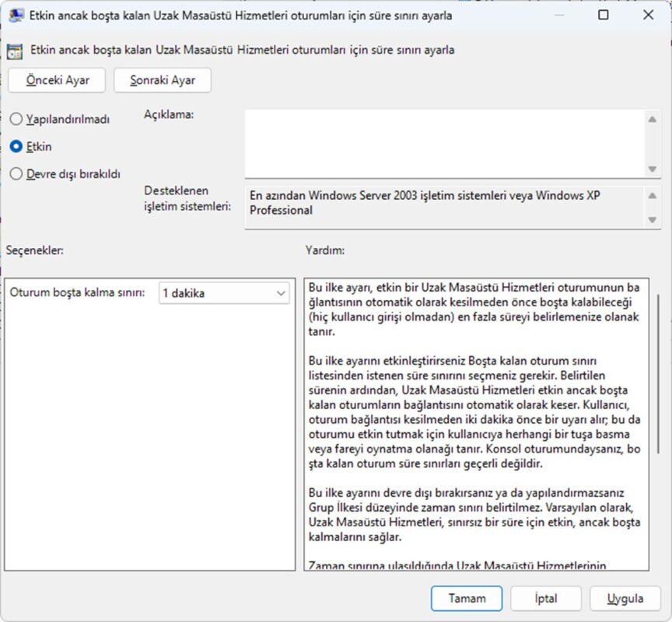Click the Yardım label
Screen dimensions: 672x622
coord(325,250)
